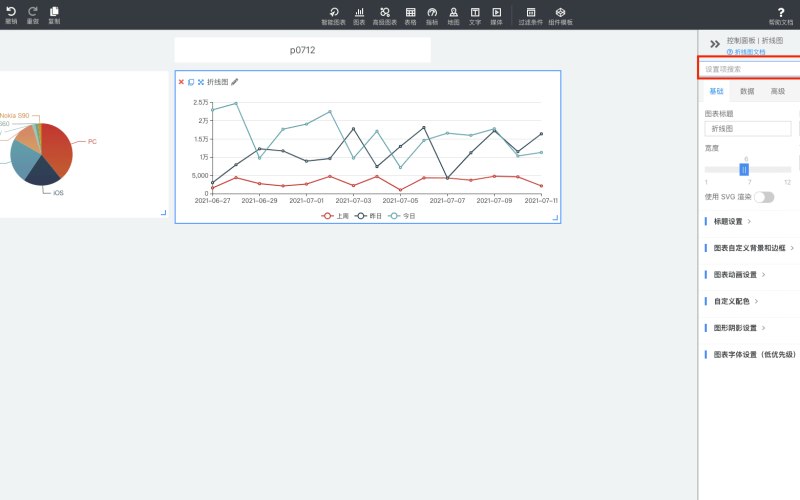This screenshot has height=500, width=800.
Task: Open the 折线图文档 documentation link
Action: (746, 52)
